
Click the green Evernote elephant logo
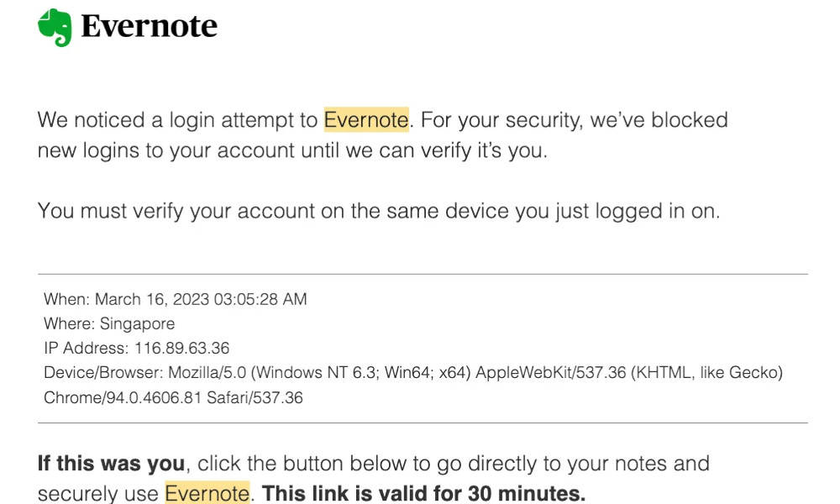click(x=55, y=27)
